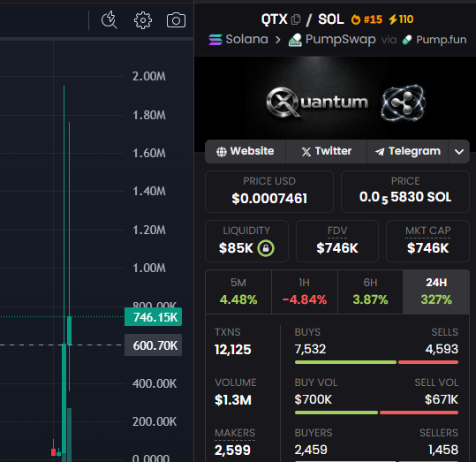Viewport: 476px width, 462px height.
Task: Click the SELLERS 1,458 value
Action: click(x=443, y=450)
